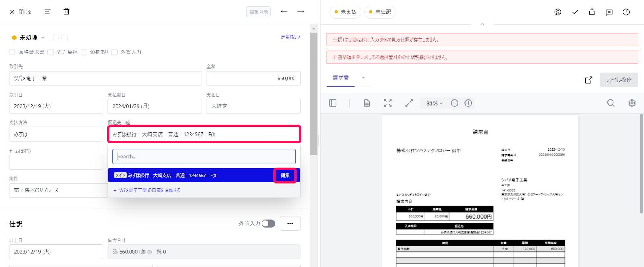Toggle the viewer sidebar panel icon
Screen dimensions: 644x267
point(333,103)
